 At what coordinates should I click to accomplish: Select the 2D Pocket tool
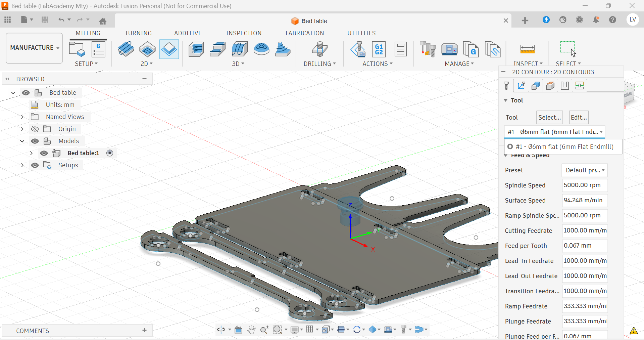(x=147, y=49)
